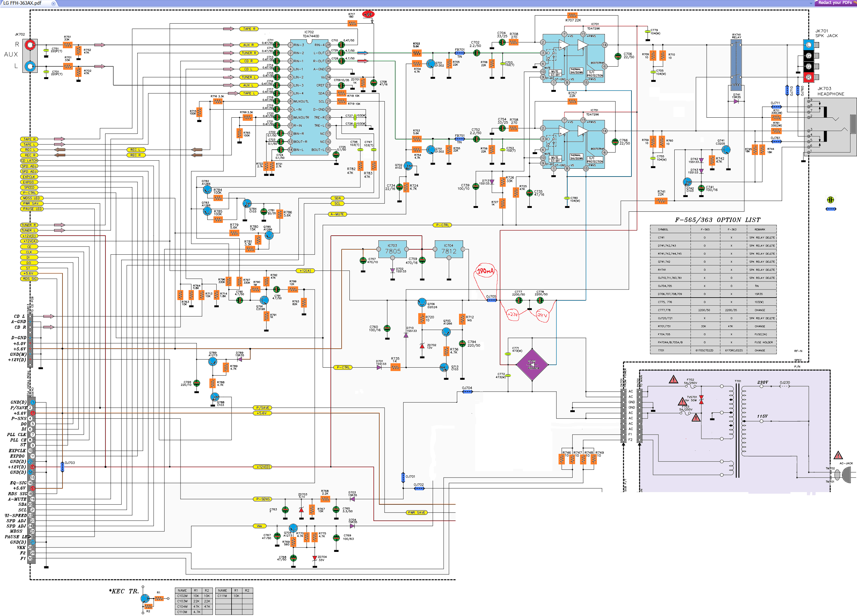Click the F-565/363 OPTION LIST heading
Screen dimensions: 857x616
pyautogui.click(x=717, y=220)
